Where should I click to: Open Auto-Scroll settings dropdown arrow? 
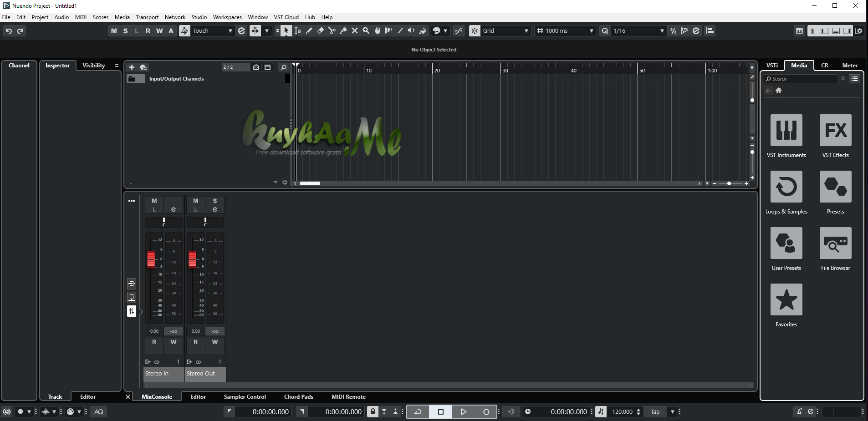click(267, 30)
